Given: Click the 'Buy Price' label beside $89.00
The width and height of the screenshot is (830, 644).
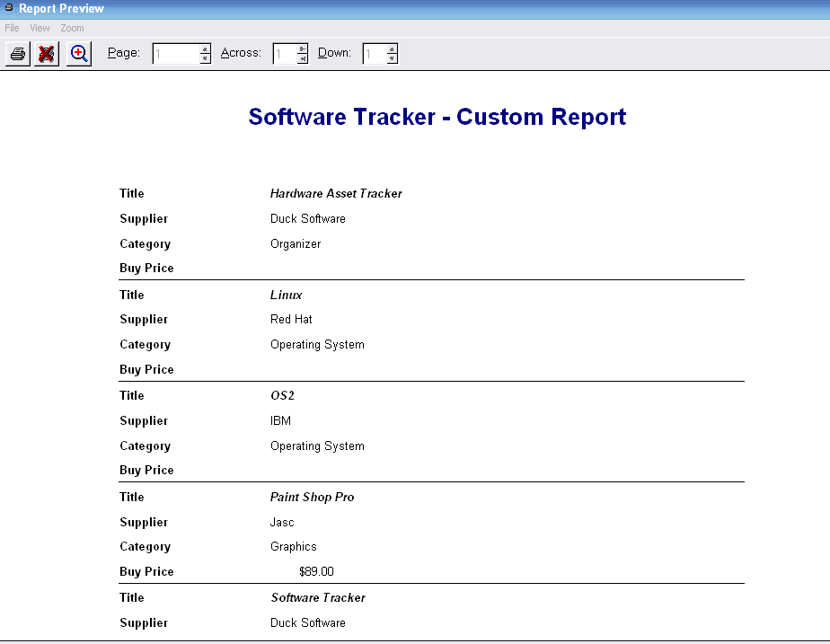Looking at the screenshot, I should [146, 572].
